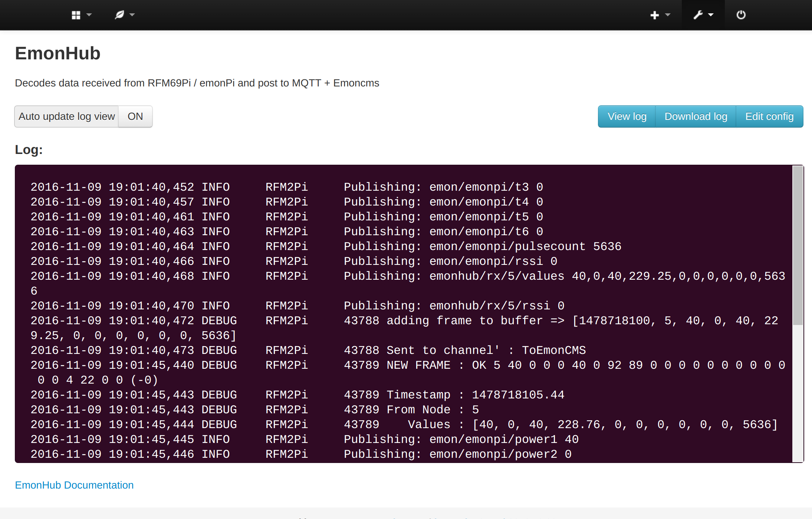Image resolution: width=812 pixels, height=519 pixels.
Task: Click the EmonHub Documentation link
Action: tap(75, 484)
